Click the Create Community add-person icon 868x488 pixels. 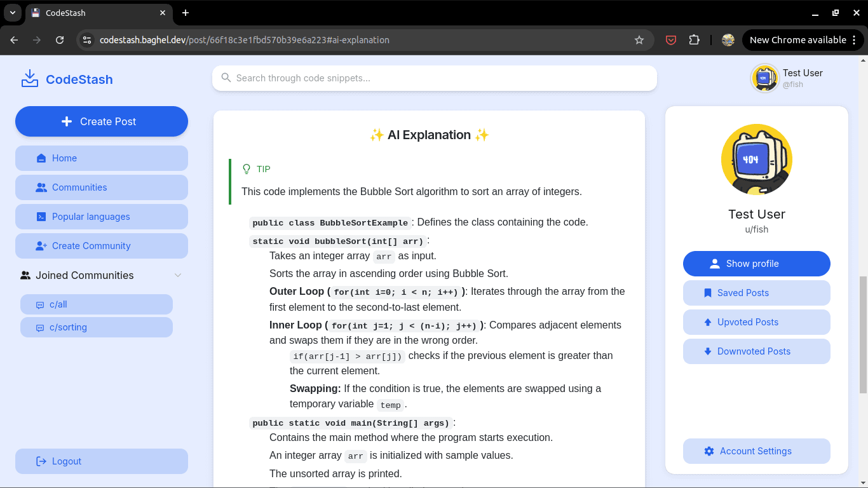tap(41, 245)
